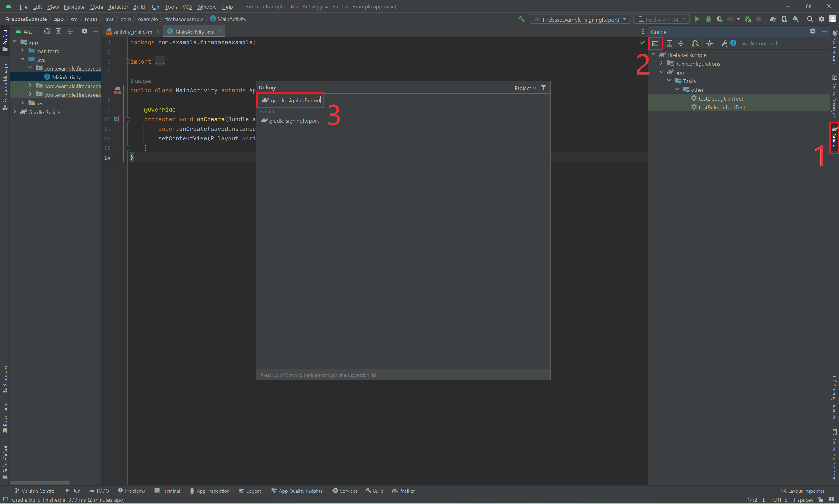Screen dimensions: 839x504
Task: Open the Gradle panel options gear
Action: click(x=812, y=31)
